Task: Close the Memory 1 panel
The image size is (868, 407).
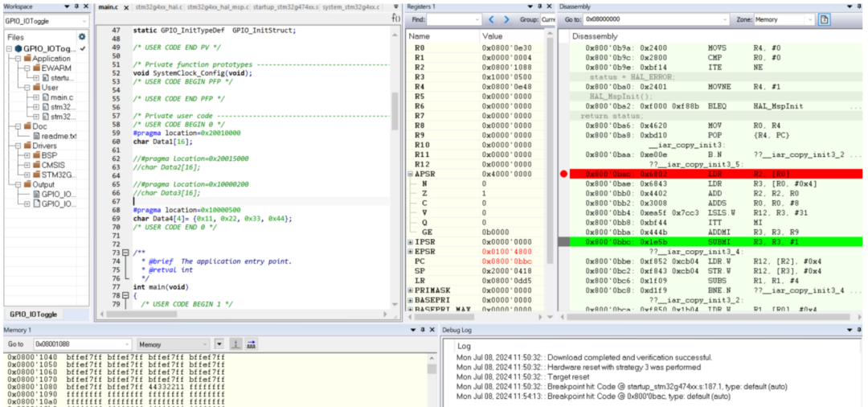Action: tap(432, 330)
